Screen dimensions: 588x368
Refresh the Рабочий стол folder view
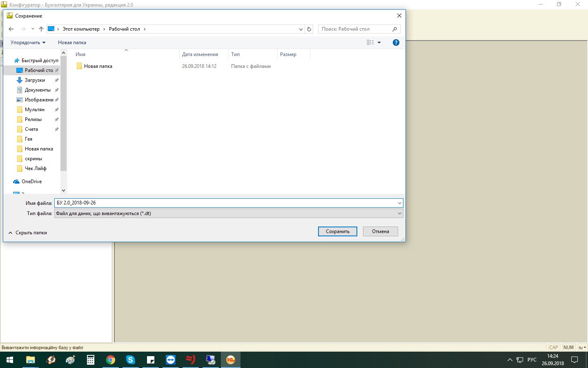point(309,29)
